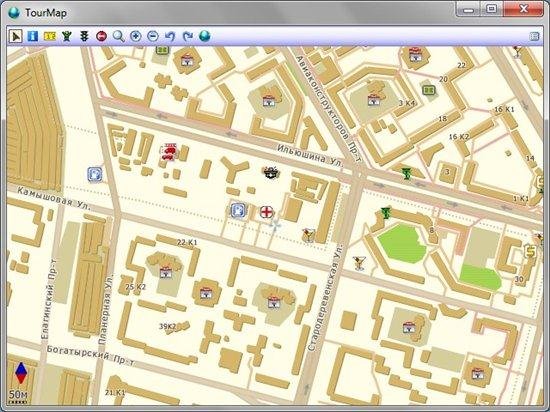Click the red no-entry toolbar icon

(x=101, y=36)
